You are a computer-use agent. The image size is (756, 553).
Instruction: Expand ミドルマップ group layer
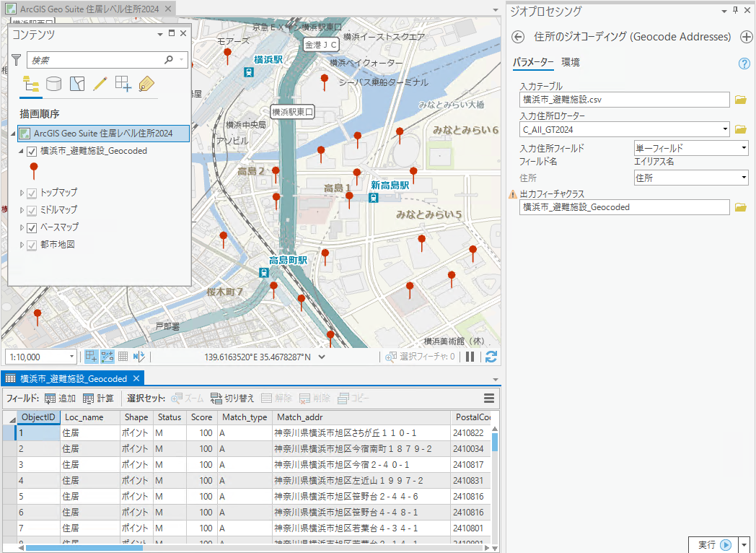click(22, 210)
